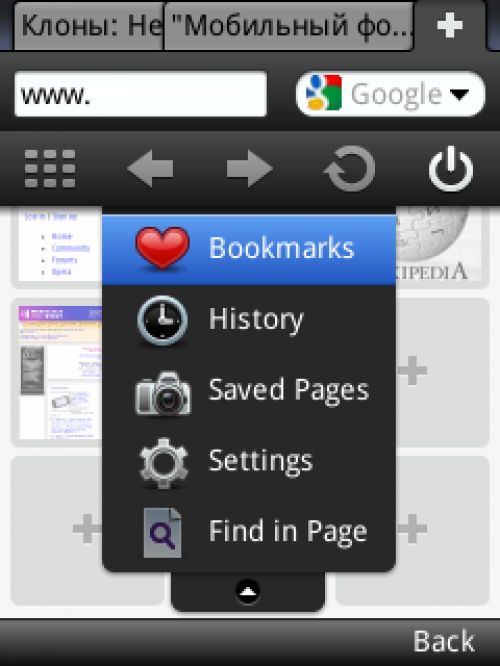Reload the page with the refresh icon
This screenshot has width=500, height=666.
[350, 169]
